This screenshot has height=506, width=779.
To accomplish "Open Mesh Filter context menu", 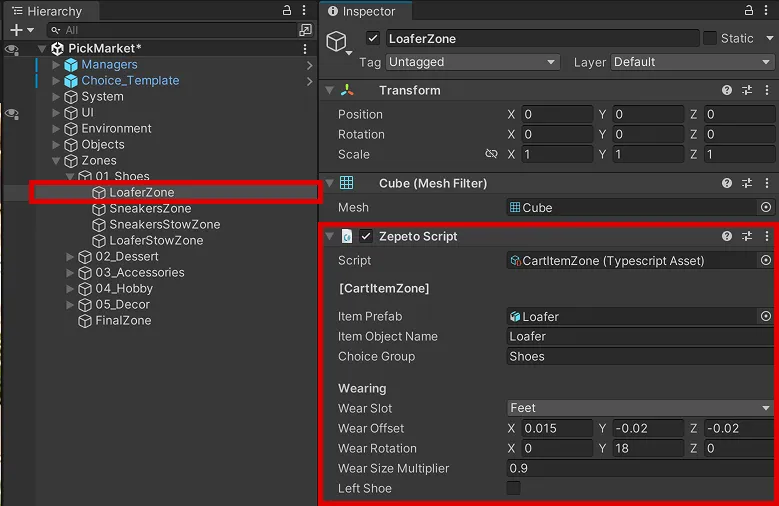I will tap(767, 183).
